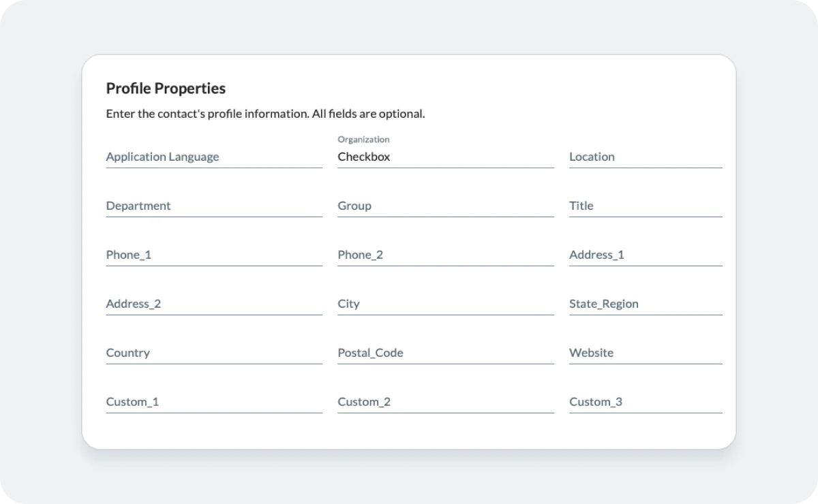Click the Group input field
Viewport: 818px width, 504px height.
pos(446,206)
